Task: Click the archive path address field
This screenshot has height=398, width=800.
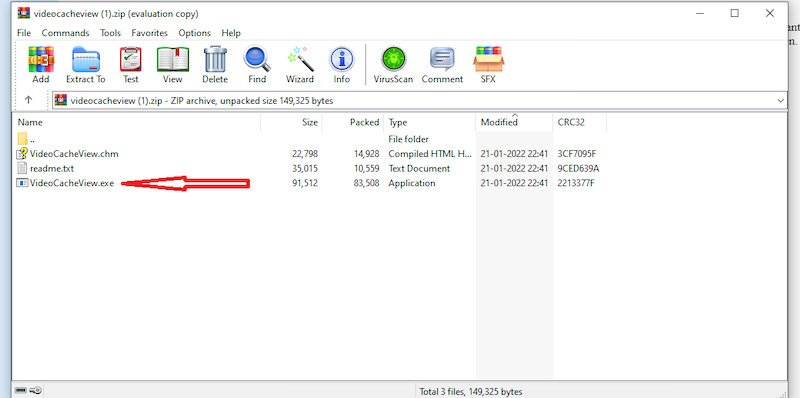Action: point(419,101)
